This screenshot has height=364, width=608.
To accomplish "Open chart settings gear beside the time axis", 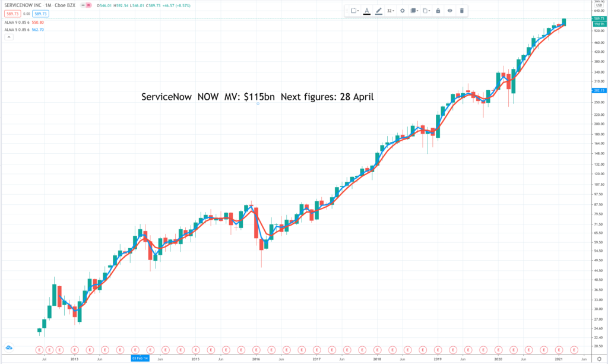I will pyautogui.click(x=599, y=359).
